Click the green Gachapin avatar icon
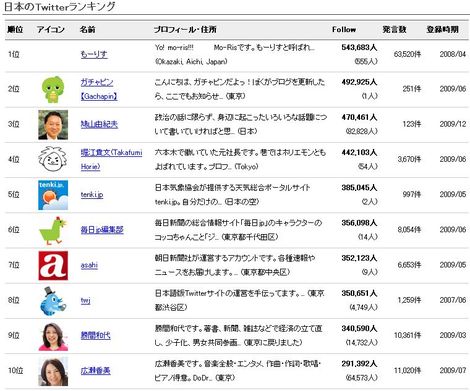The image size is (470, 391). pos(53,89)
